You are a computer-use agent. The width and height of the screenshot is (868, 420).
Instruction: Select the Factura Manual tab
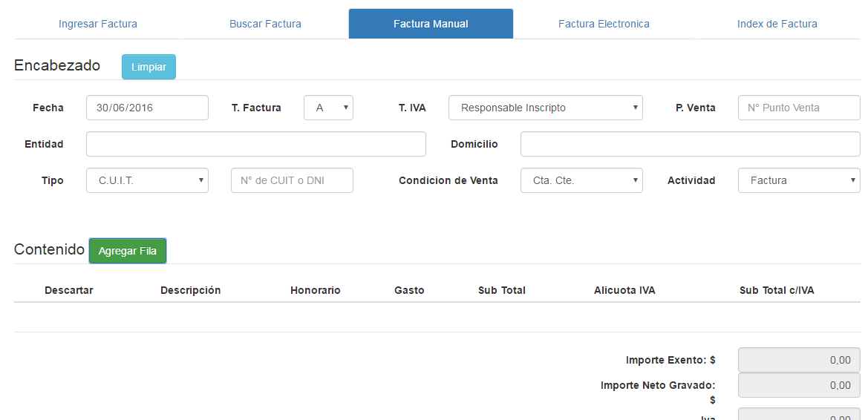[431, 24]
